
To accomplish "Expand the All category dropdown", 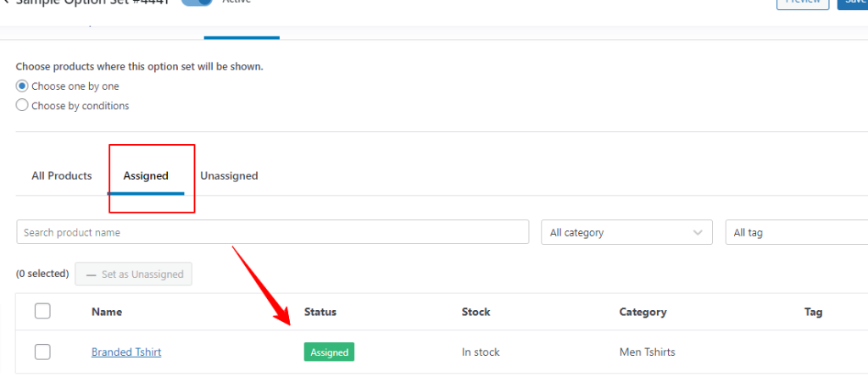I will pyautogui.click(x=626, y=232).
